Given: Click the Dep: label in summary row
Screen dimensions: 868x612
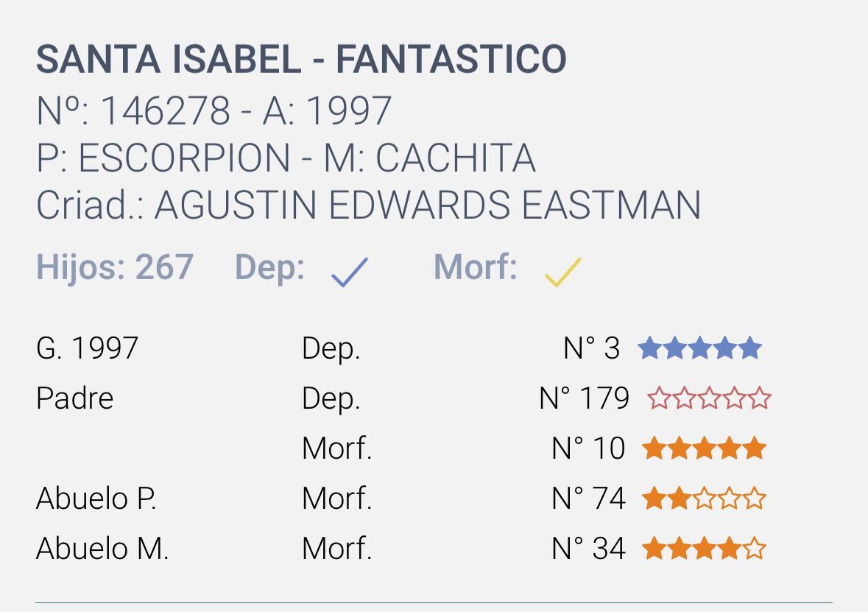Looking at the screenshot, I should (x=269, y=268).
